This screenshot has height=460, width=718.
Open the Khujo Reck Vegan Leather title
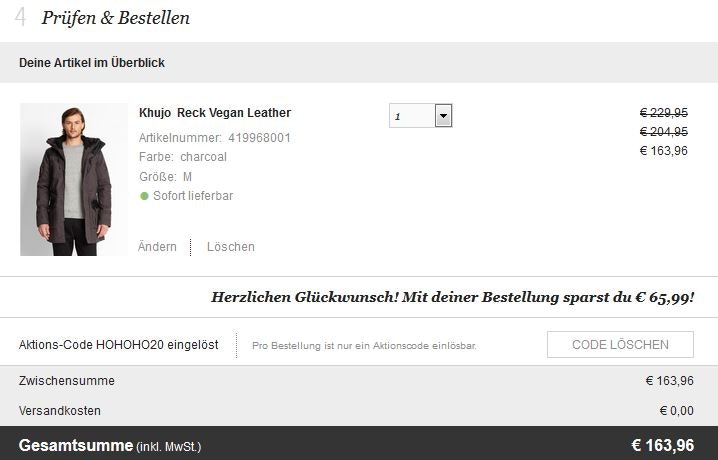pyautogui.click(x=215, y=113)
